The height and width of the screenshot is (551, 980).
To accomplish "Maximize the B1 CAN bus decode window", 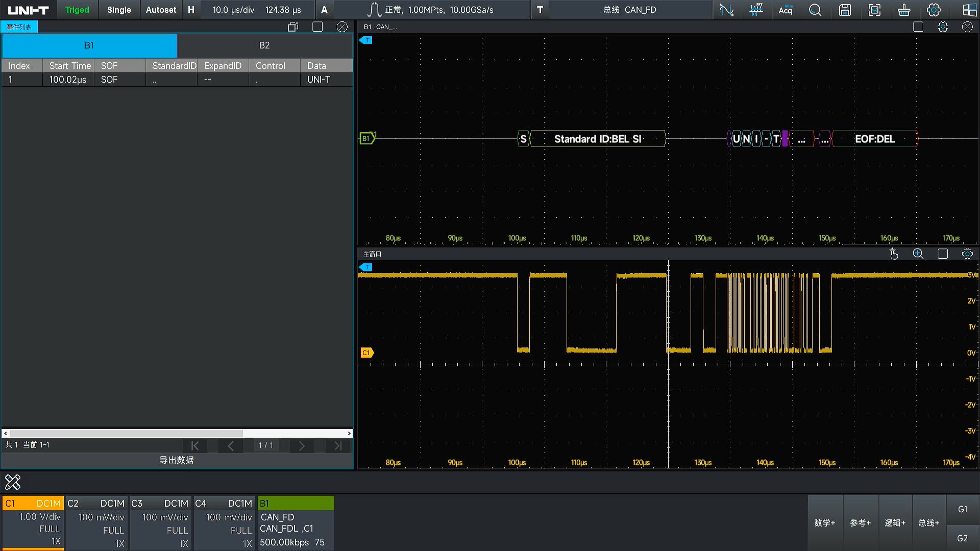I will (x=918, y=27).
